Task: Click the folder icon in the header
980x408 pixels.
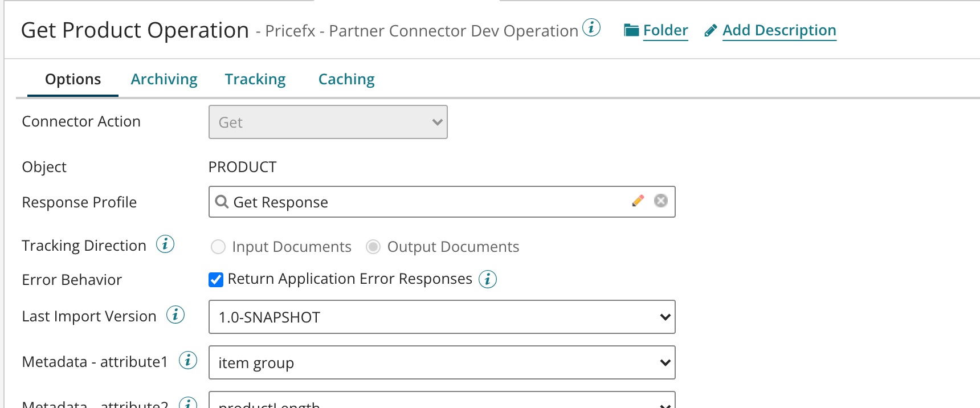Action: 631,30
